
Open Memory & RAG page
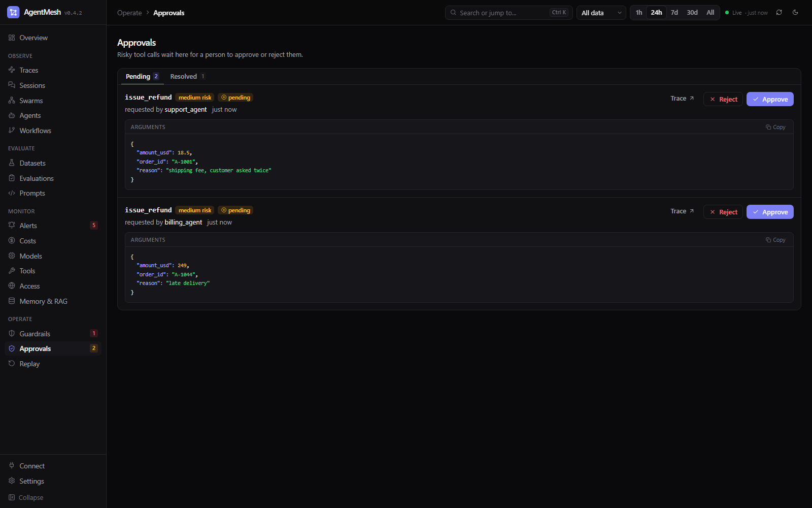coord(53,301)
